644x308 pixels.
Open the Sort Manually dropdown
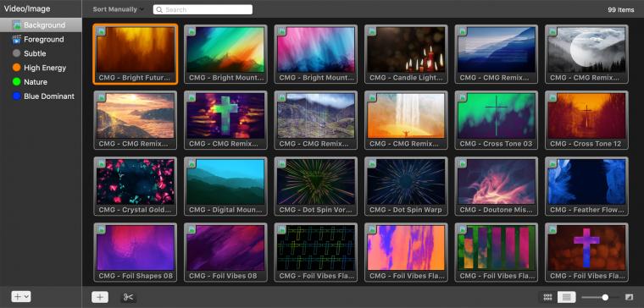119,9
